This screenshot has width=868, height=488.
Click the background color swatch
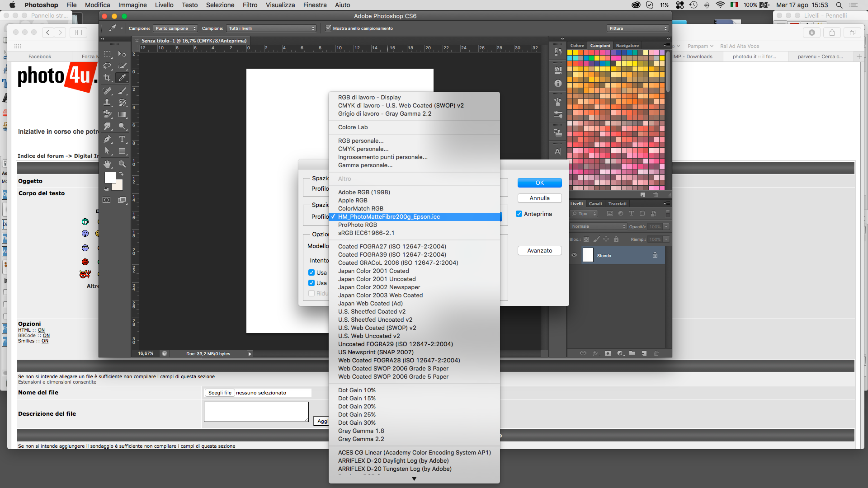118,186
